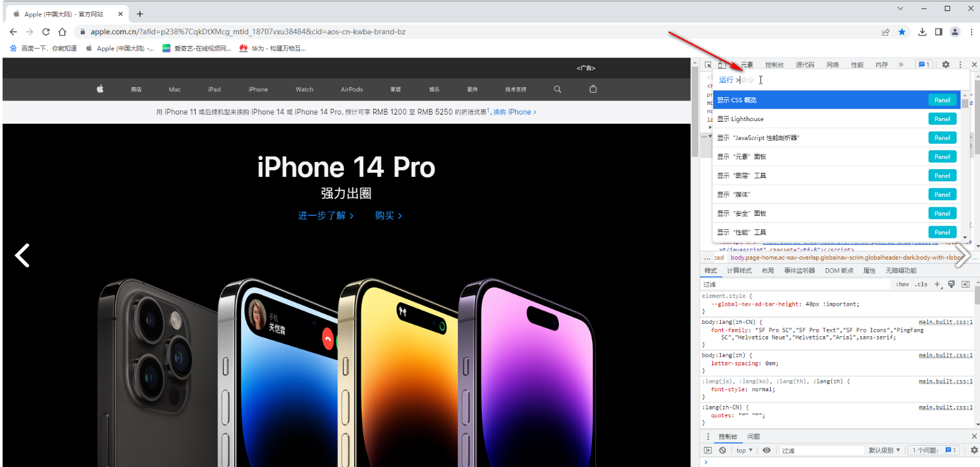
Task: Choose 显示 "图层" 工具 command
Action: (x=837, y=176)
